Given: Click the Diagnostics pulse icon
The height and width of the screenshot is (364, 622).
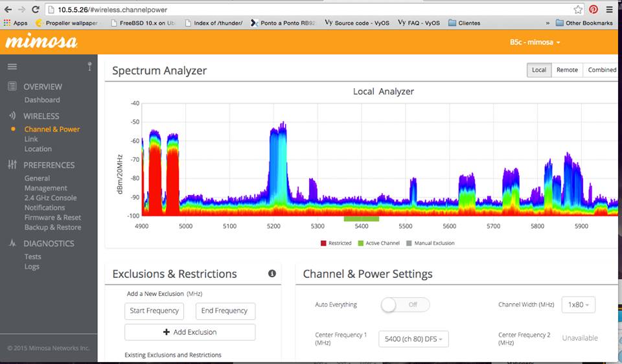Looking at the screenshot, I should (x=12, y=243).
